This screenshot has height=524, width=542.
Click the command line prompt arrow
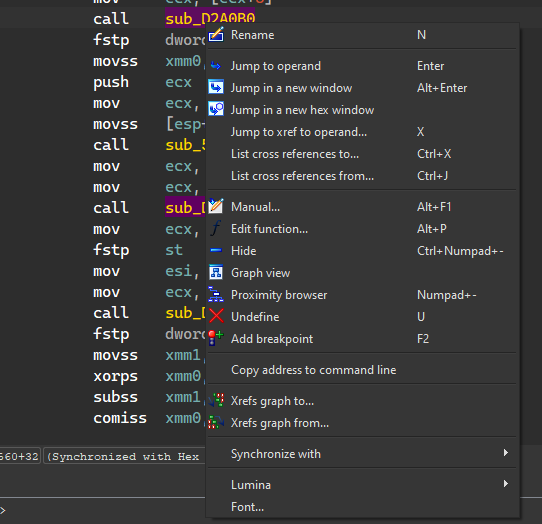[3, 510]
